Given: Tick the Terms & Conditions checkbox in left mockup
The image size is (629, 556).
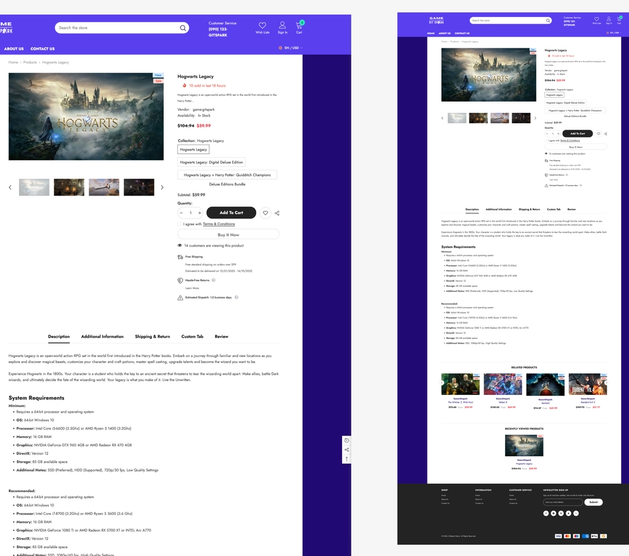Looking at the screenshot, I should click(180, 224).
